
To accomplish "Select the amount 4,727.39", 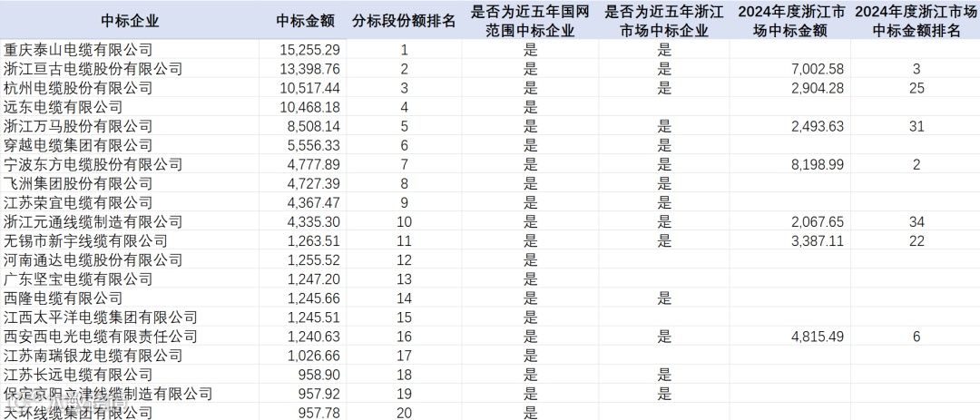I will (314, 184).
